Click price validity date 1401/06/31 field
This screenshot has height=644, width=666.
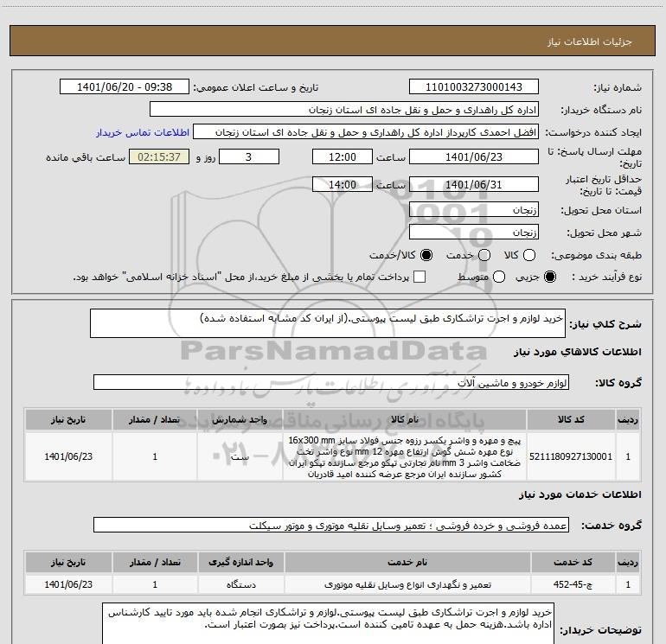[474, 184]
